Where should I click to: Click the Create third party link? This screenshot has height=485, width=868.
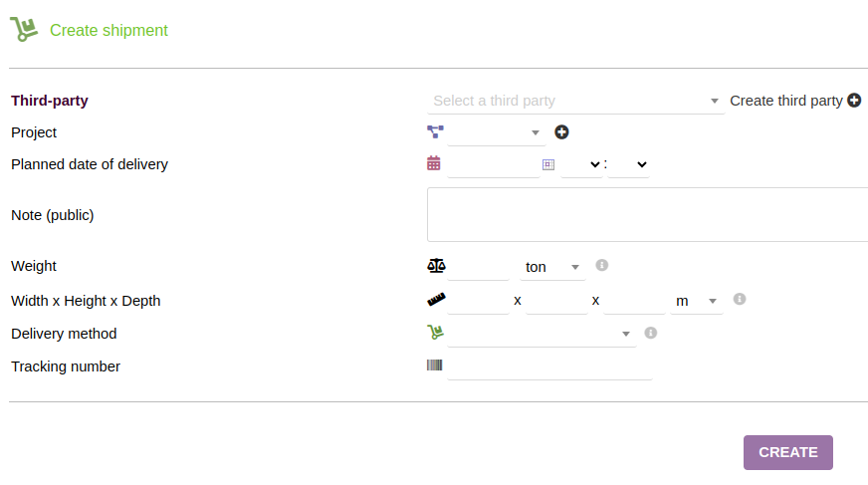coord(786,101)
